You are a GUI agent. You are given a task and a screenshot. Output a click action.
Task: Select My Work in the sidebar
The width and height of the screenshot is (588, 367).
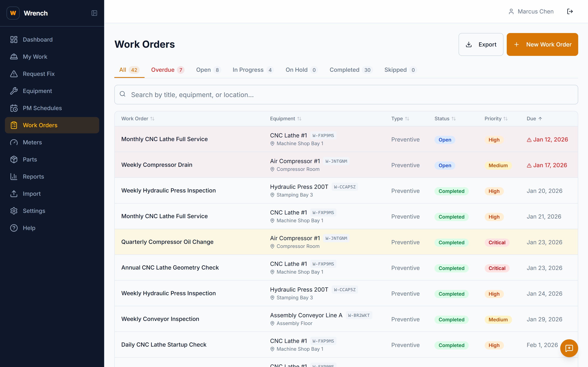[35, 56]
